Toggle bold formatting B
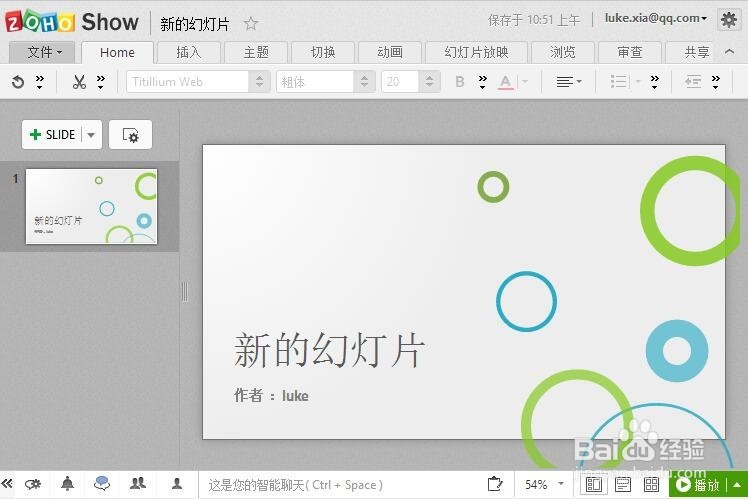 [460, 82]
